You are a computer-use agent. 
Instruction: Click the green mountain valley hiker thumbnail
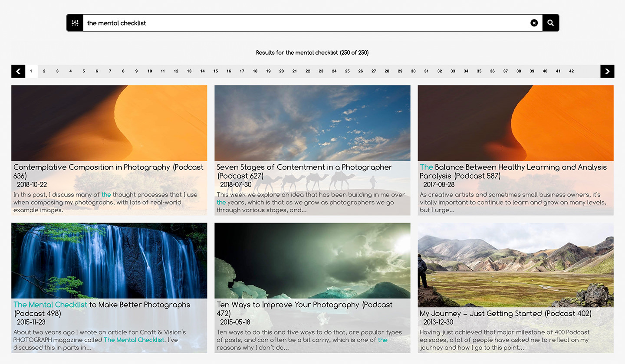pos(515,265)
